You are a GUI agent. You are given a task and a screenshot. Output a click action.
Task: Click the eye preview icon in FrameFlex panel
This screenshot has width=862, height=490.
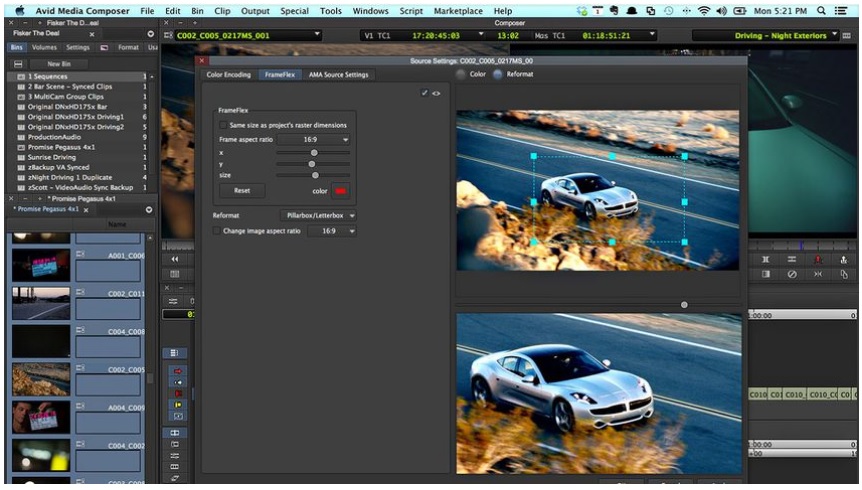436,93
